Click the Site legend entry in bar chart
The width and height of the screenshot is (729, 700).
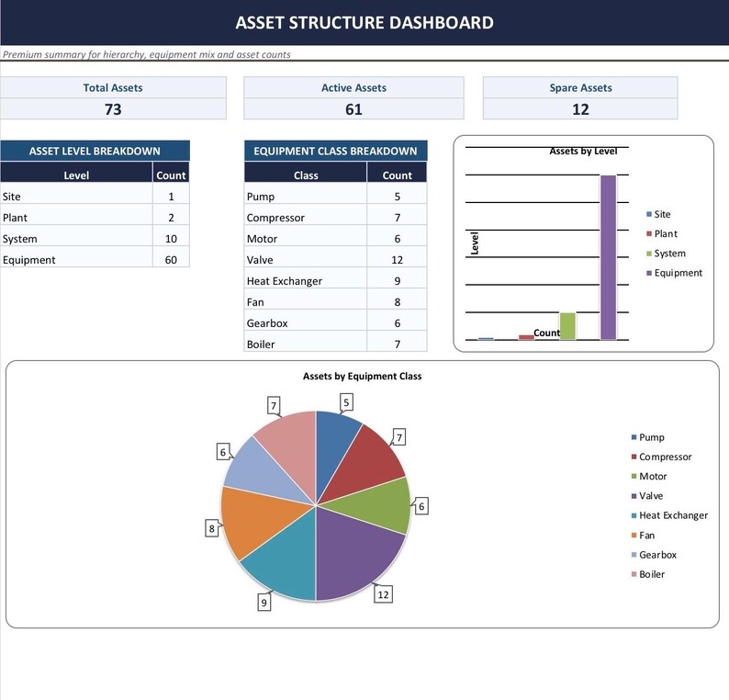coord(658,214)
